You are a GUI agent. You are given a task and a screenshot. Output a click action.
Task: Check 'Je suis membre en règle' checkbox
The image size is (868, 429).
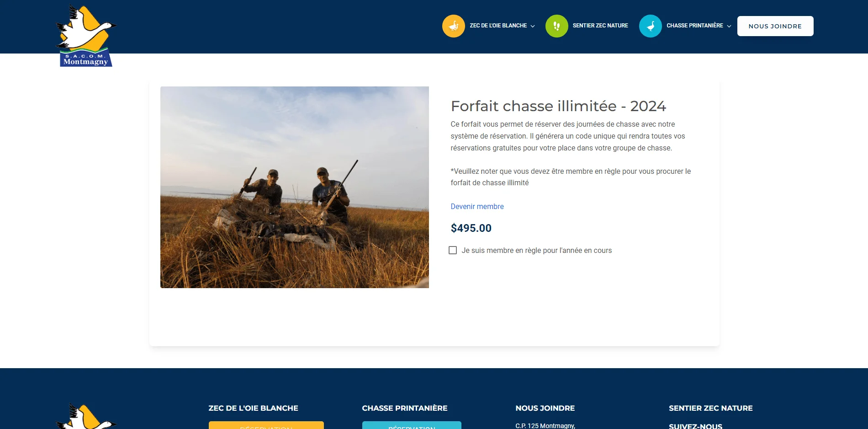(x=453, y=250)
